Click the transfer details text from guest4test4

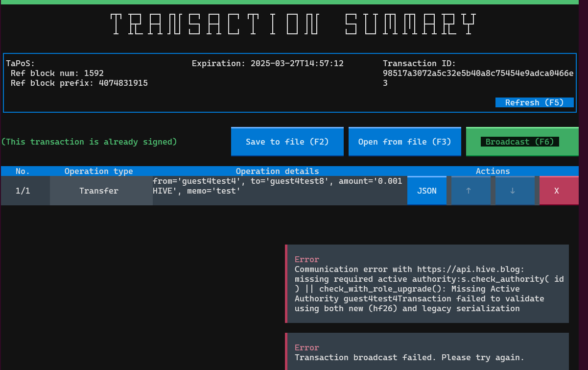(x=277, y=186)
